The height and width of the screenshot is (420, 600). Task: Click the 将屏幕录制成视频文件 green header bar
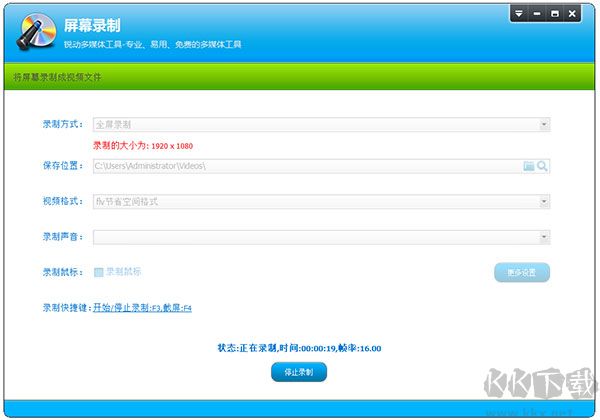point(300,76)
